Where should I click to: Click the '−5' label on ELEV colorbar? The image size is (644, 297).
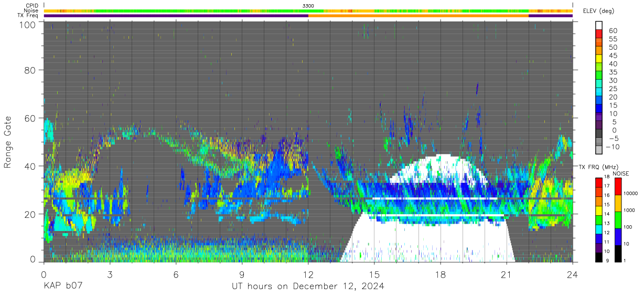tap(613, 138)
